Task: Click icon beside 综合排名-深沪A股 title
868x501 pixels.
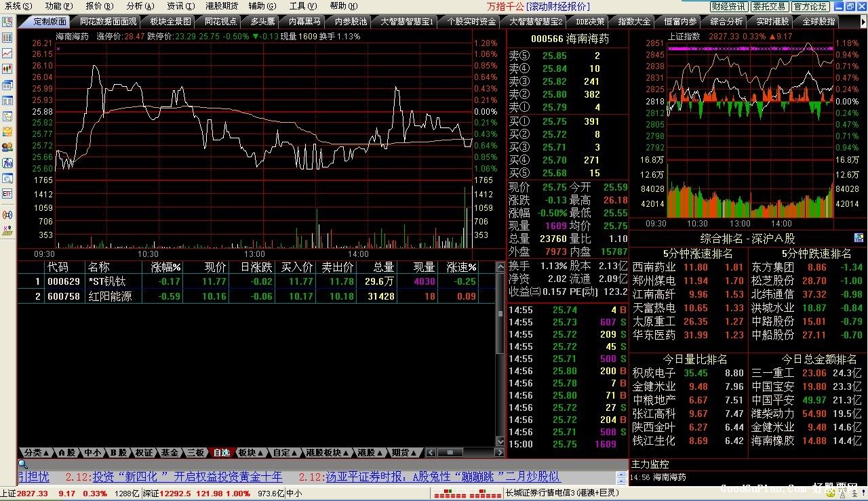Action: point(859,238)
